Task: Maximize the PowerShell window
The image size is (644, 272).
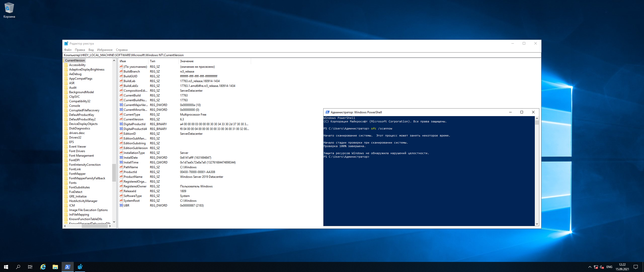Action: click(522, 112)
